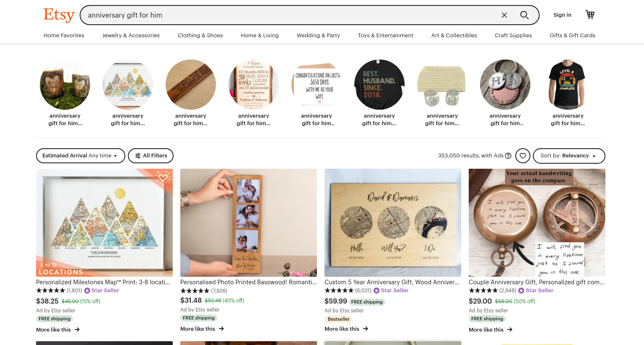Open the Sort by Relevancy dropdown
Image resolution: width=644 pixels, height=345 pixels.
[569, 156]
